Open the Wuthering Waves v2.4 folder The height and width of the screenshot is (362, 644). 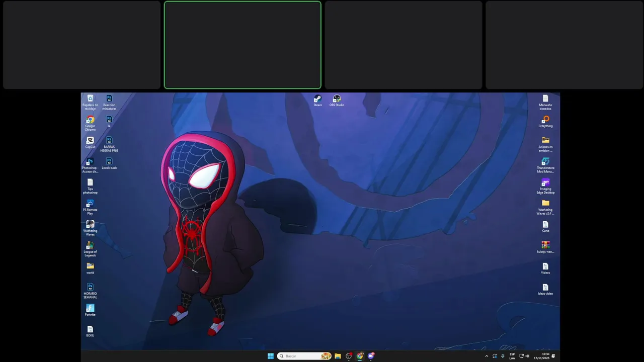[x=545, y=207]
